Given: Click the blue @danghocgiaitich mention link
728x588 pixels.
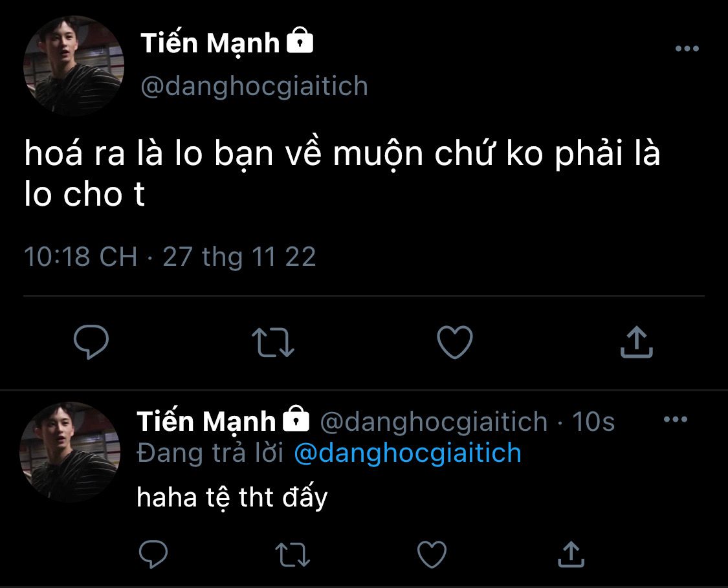Looking at the screenshot, I should click(407, 453).
